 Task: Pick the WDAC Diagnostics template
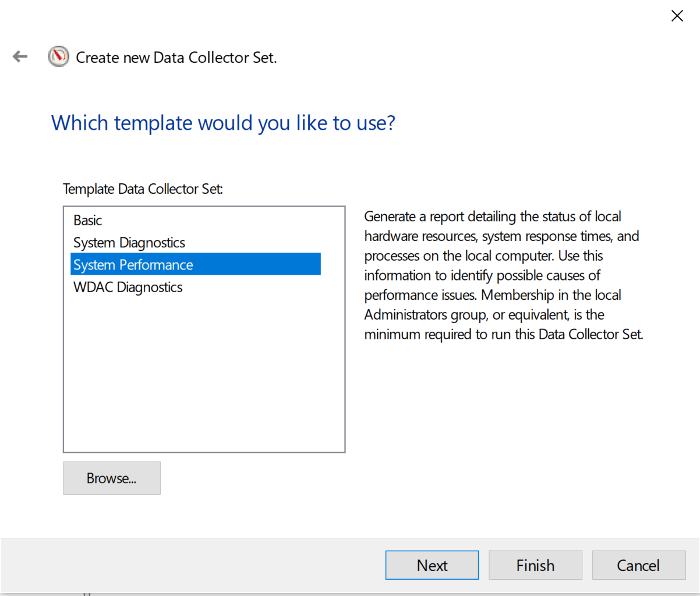click(128, 287)
